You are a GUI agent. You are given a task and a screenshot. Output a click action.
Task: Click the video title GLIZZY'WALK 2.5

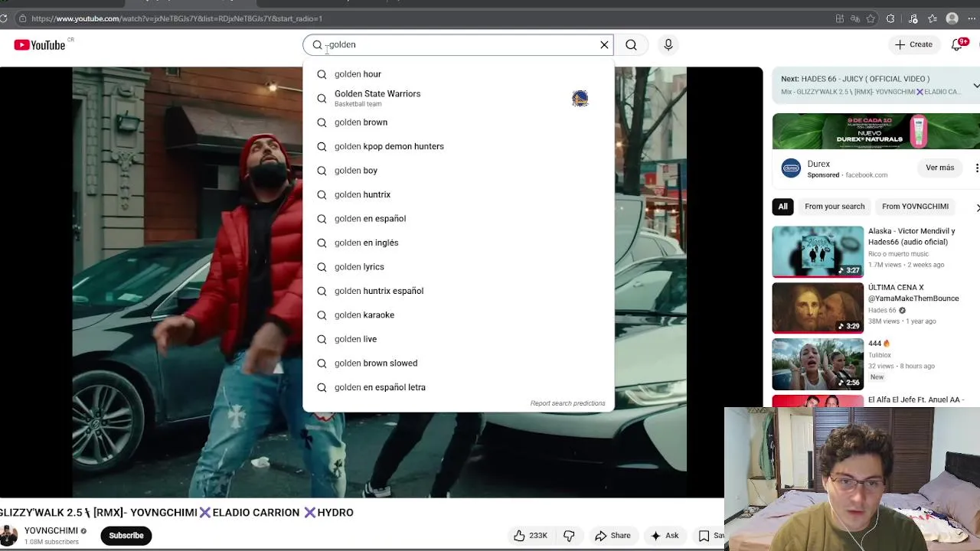(x=177, y=513)
